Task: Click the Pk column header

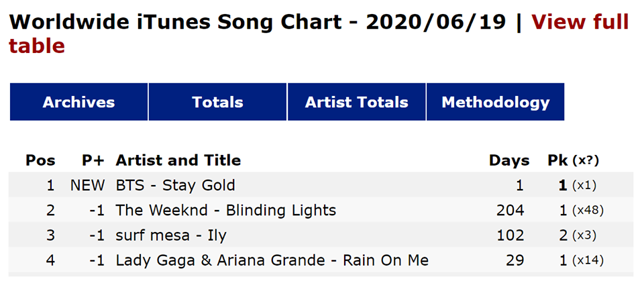Action: coord(557,160)
